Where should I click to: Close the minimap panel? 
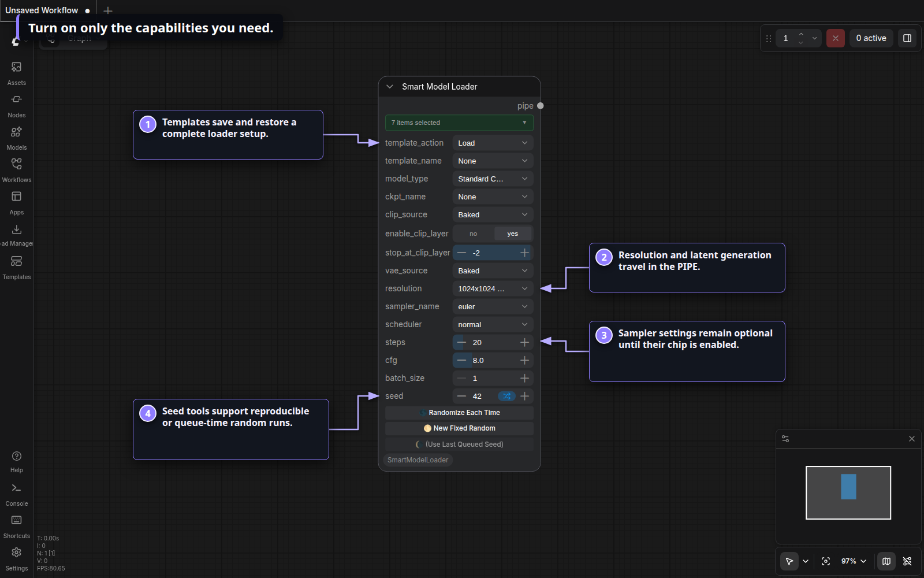click(x=912, y=439)
